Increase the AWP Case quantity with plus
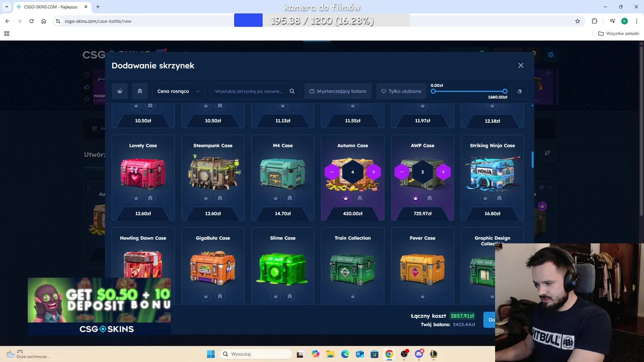644x362 pixels. pos(443,172)
